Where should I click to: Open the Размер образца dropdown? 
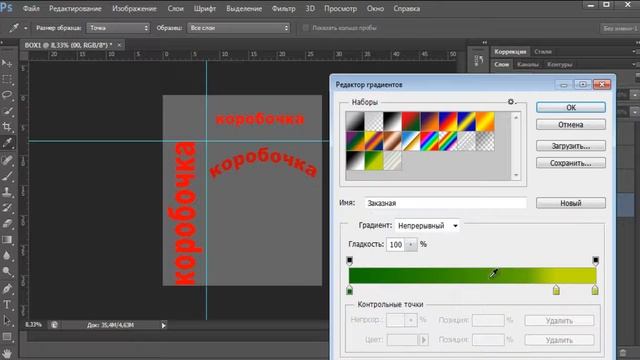pyautogui.click(x=118, y=28)
